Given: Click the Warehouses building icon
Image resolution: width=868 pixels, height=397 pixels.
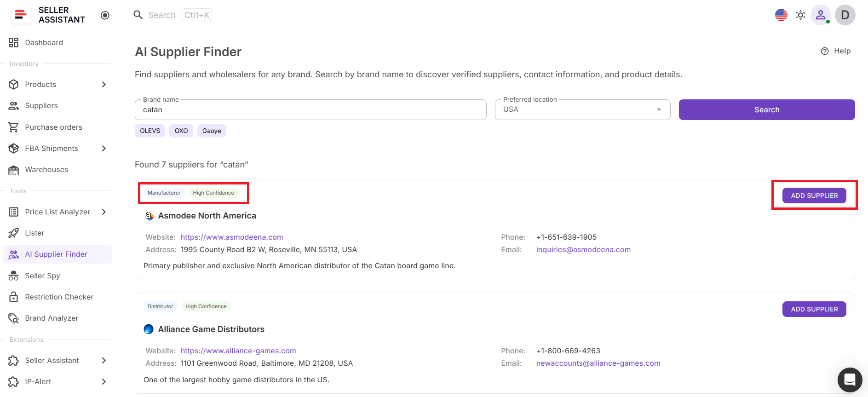Looking at the screenshot, I should [x=14, y=170].
